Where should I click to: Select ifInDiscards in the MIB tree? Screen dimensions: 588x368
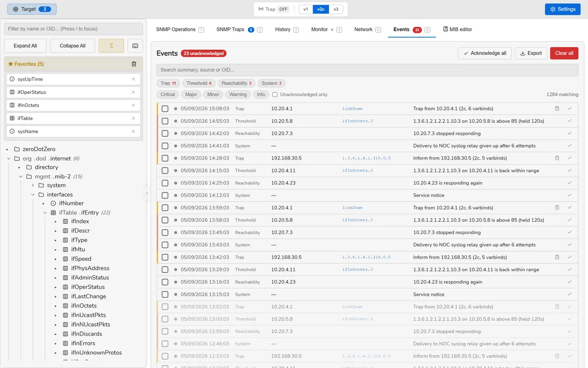pos(86,334)
